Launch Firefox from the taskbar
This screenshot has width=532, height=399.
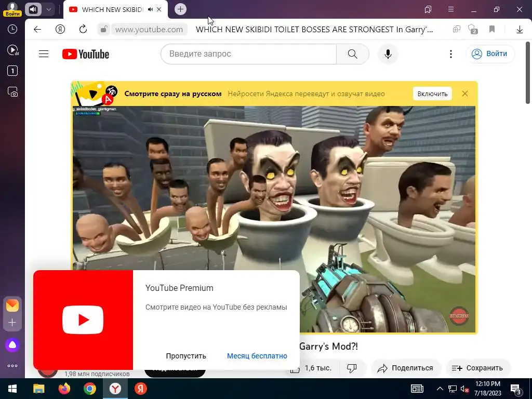click(64, 389)
